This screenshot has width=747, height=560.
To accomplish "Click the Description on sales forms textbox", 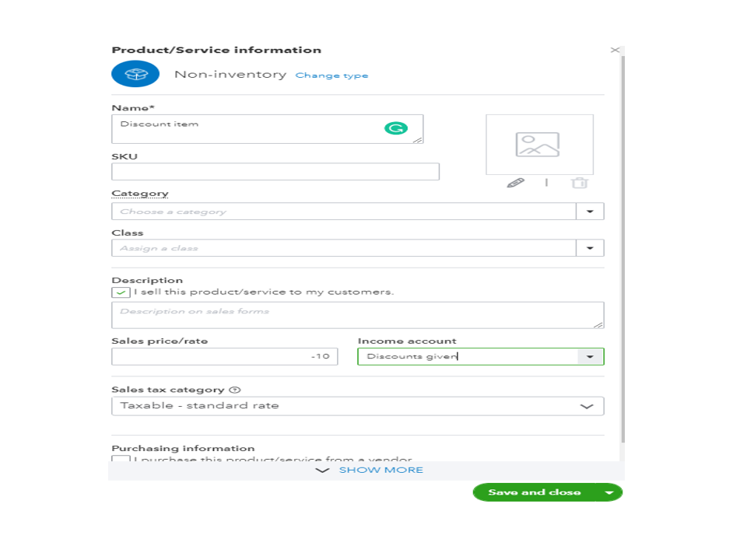I will [358, 315].
